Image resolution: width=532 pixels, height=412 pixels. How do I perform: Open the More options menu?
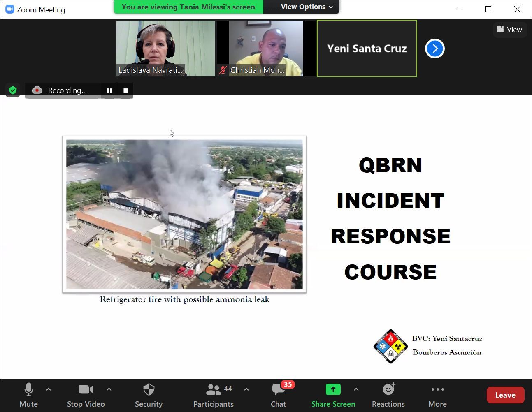pos(437,395)
